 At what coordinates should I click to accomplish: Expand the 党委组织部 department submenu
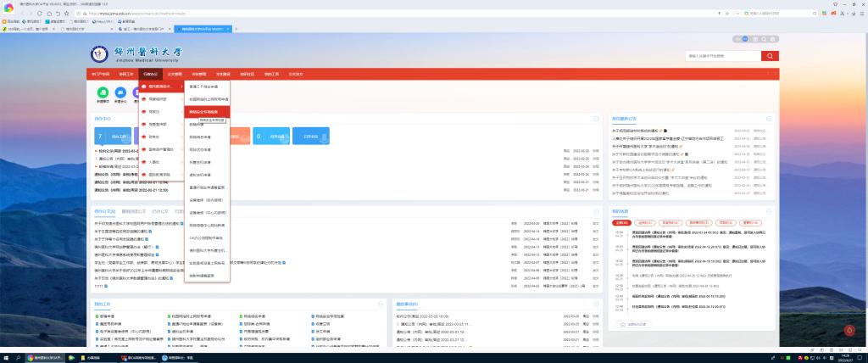click(162, 99)
